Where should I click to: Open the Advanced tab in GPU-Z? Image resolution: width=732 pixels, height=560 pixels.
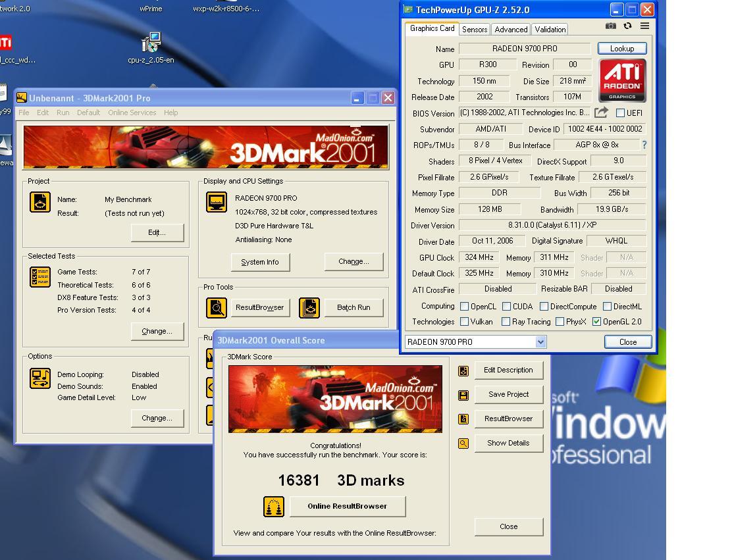point(511,30)
